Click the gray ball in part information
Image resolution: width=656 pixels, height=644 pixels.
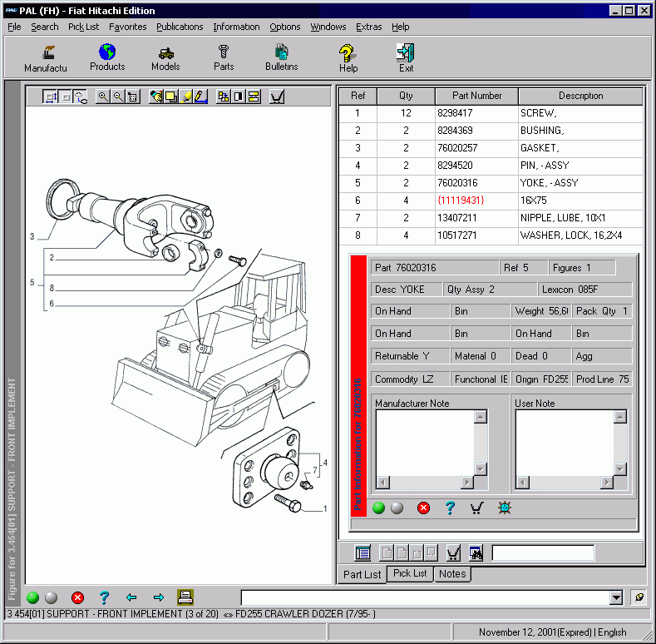[x=397, y=508]
